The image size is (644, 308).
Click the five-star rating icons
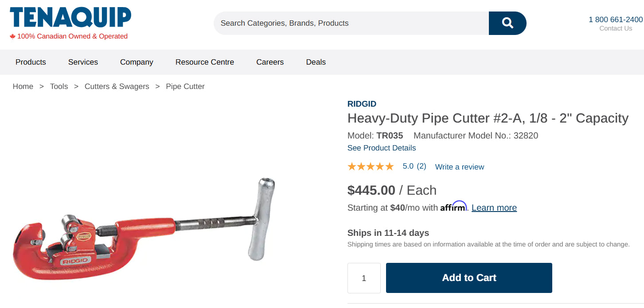pos(371,166)
